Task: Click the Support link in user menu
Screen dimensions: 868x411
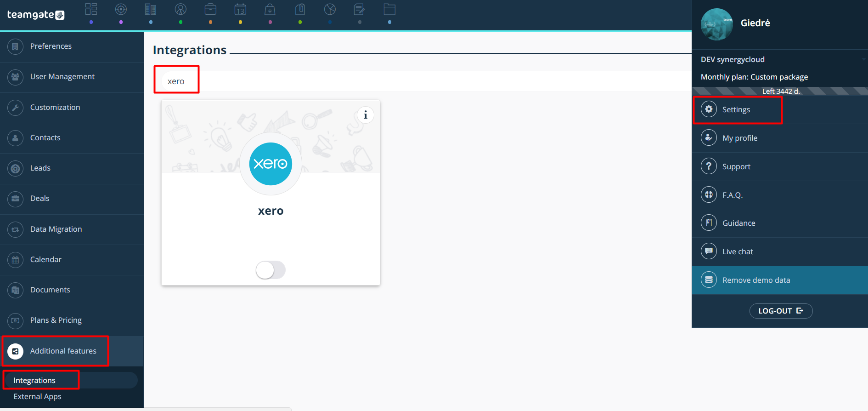Action: coord(736,166)
